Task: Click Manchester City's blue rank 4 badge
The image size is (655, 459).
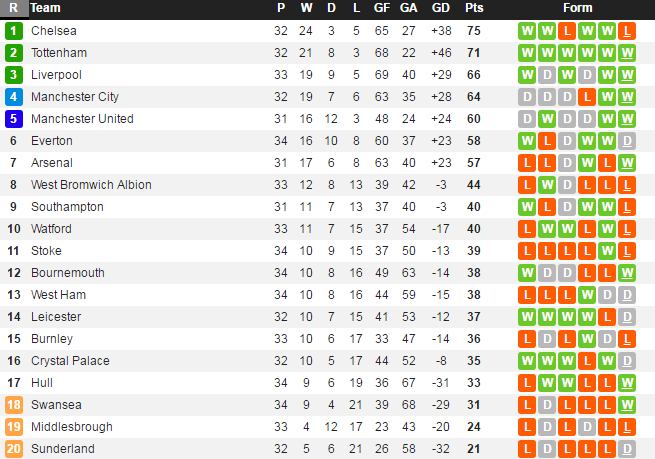Action: [13, 97]
